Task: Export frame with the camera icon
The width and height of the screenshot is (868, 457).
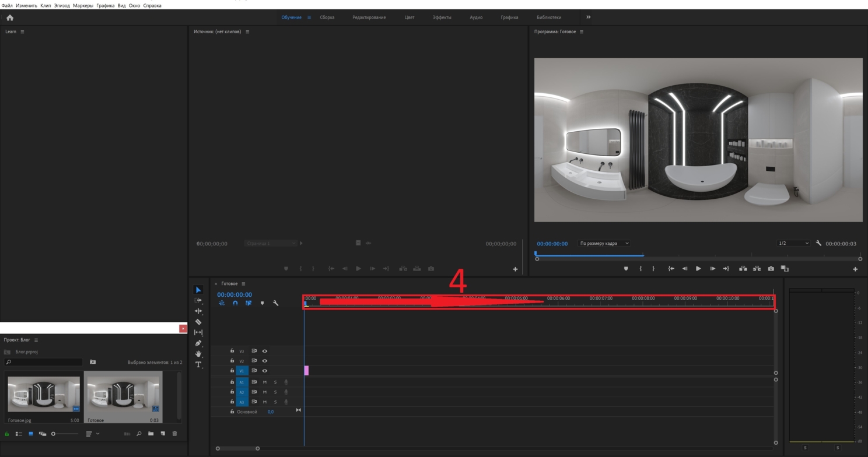Action: (x=771, y=269)
